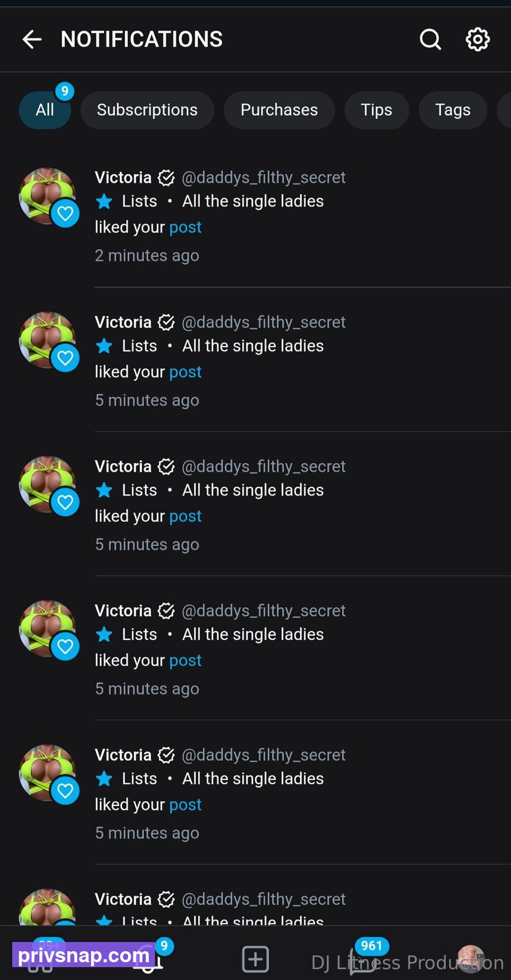511x980 pixels.
Task: Open notification settings gear
Action: 478,39
